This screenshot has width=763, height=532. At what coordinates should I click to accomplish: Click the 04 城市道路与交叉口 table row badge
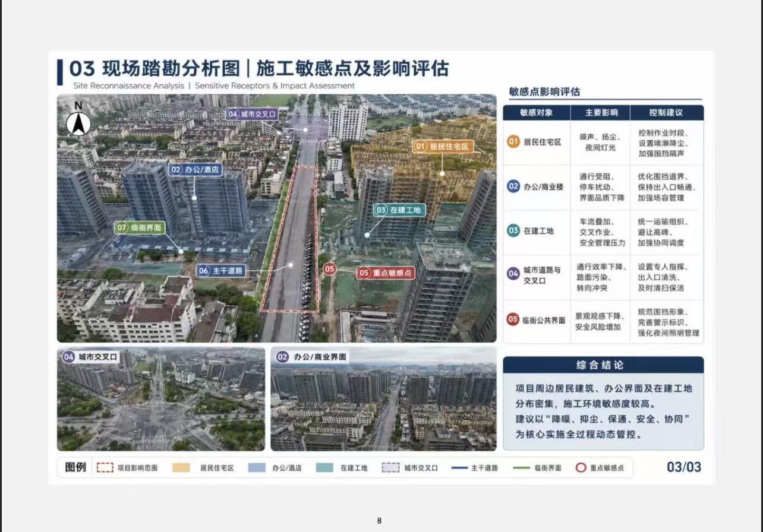pos(513,274)
